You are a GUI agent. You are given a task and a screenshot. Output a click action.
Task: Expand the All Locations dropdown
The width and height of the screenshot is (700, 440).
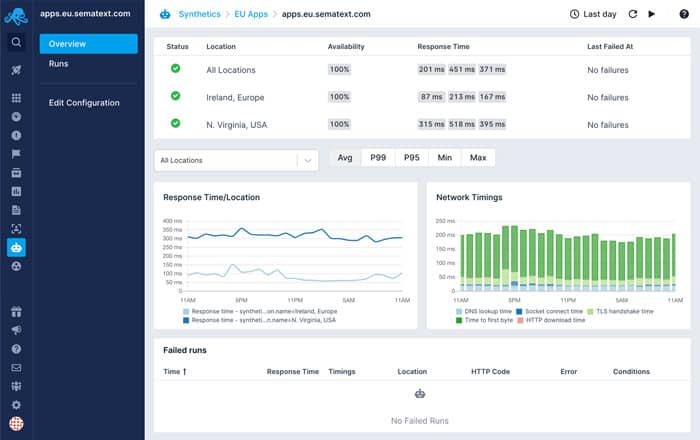[x=236, y=160]
